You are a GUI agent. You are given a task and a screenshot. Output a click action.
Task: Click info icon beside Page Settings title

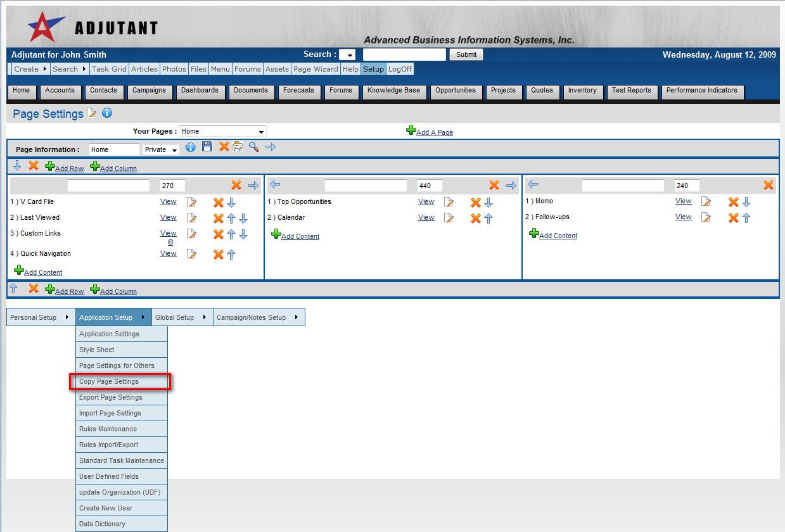click(x=107, y=113)
